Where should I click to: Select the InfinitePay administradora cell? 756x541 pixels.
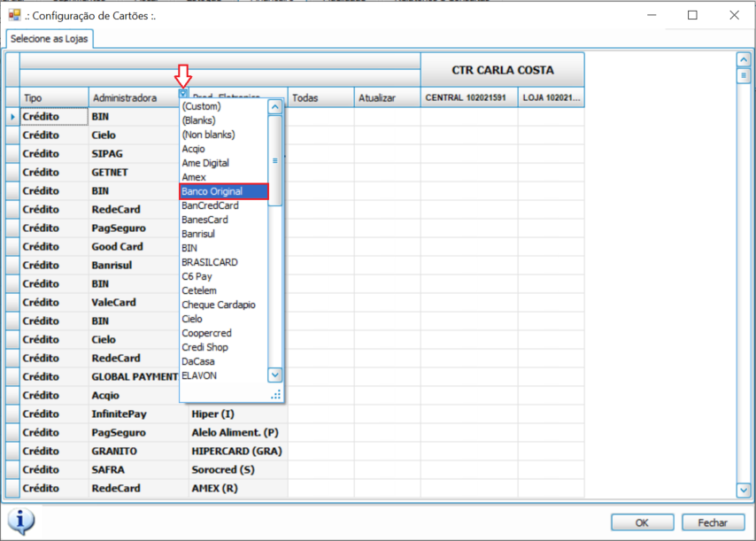click(x=139, y=413)
